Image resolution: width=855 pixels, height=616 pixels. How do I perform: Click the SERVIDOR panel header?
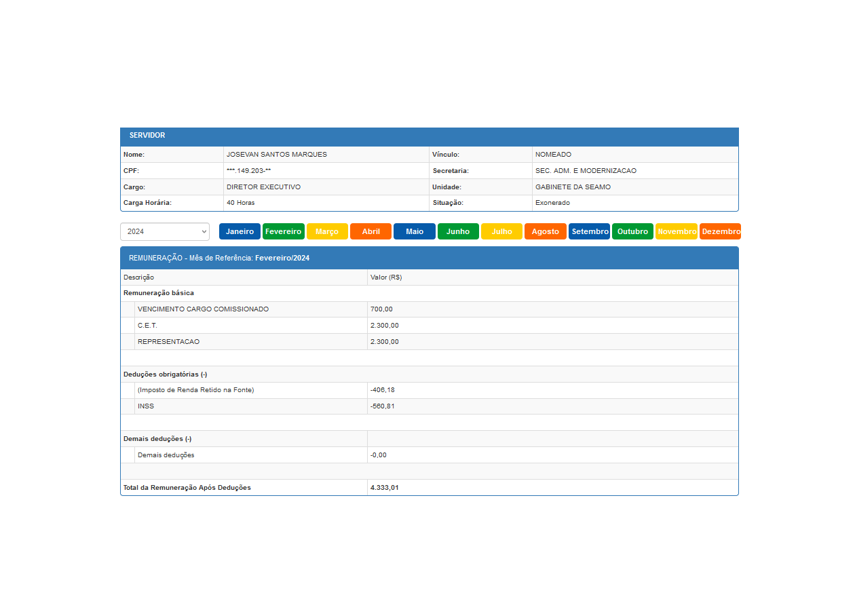pos(429,136)
